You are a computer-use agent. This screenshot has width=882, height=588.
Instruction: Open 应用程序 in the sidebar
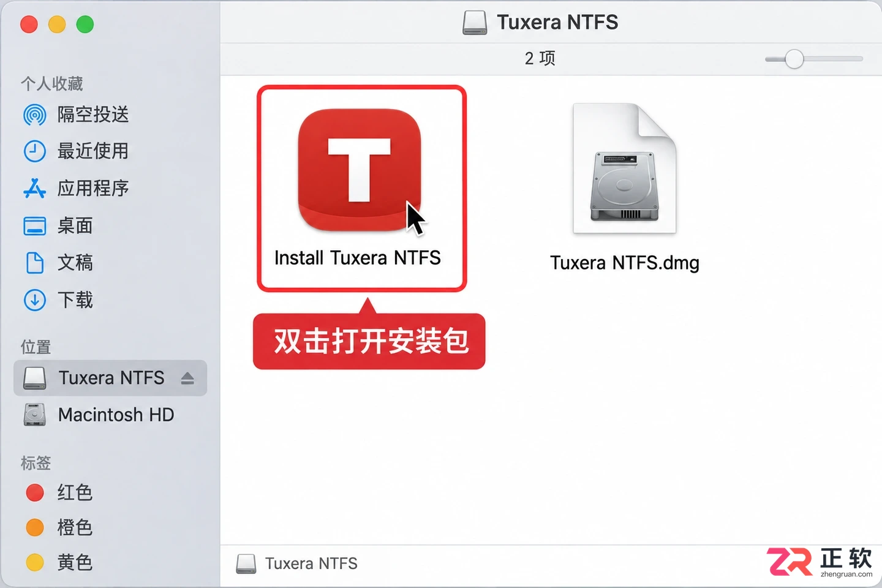pos(93,188)
